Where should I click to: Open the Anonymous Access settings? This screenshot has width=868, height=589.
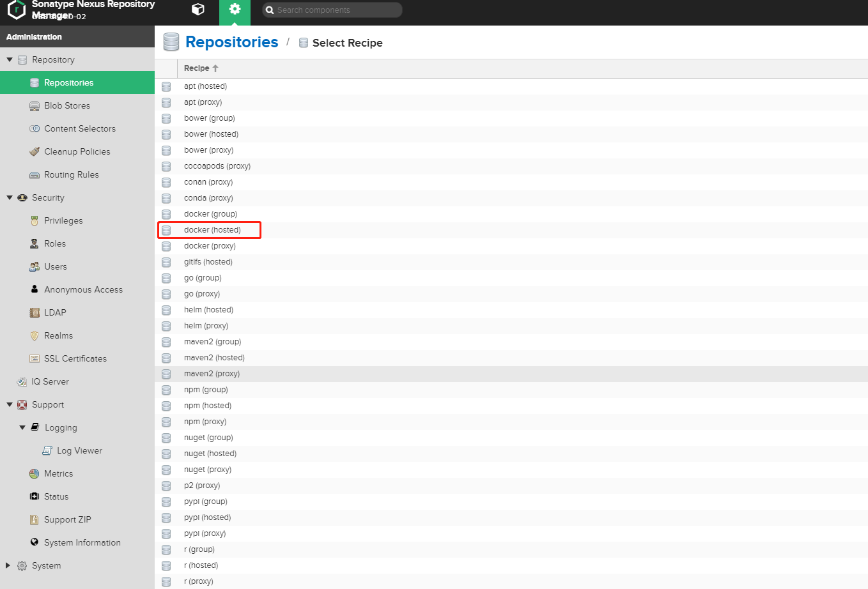(x=83, y=289)
